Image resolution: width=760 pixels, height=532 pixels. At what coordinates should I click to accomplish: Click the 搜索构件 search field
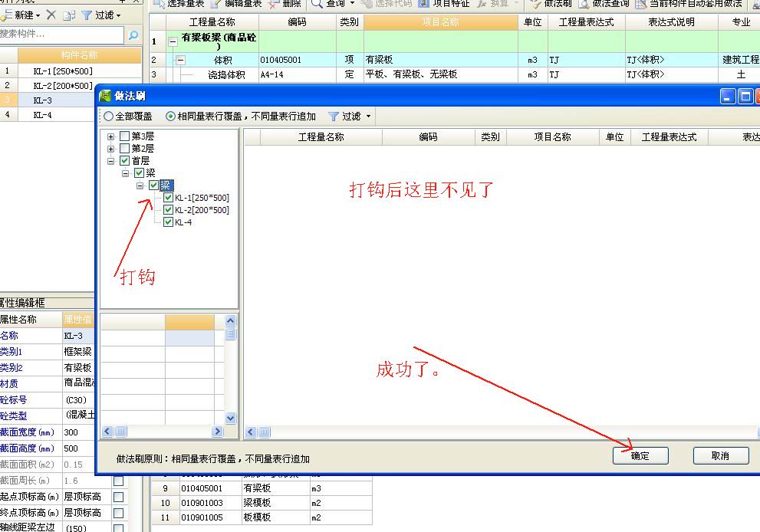[61, 34]
